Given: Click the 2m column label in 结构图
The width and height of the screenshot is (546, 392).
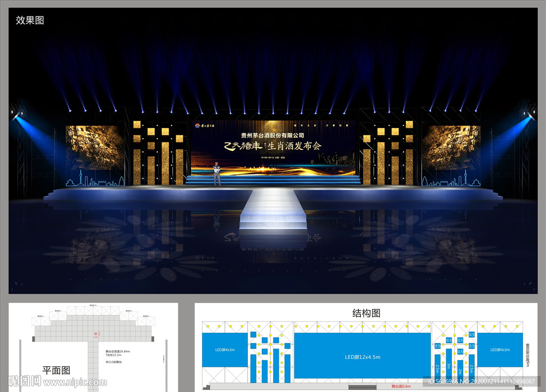Looking at the screenshot, I should click(x=460, y=371).
